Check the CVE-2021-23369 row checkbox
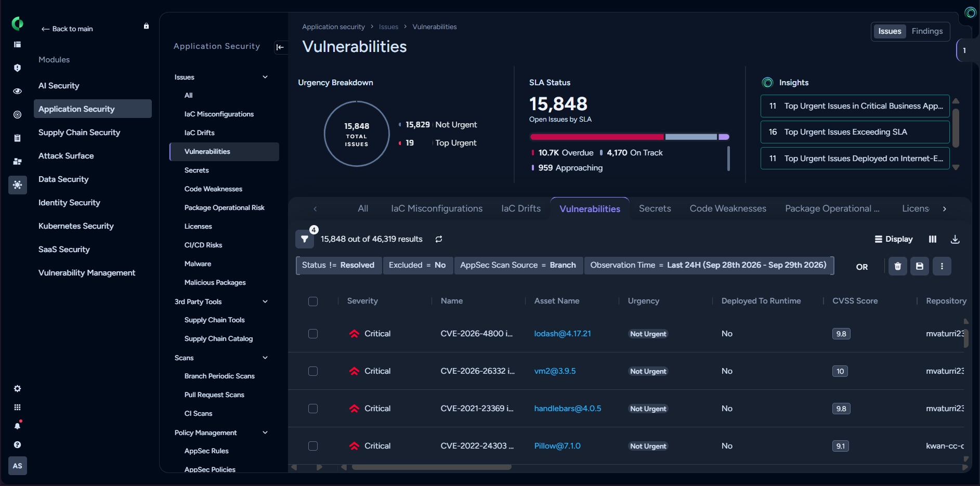The height and width of the screenshot is (486, 980). click(x=313, y=409)
